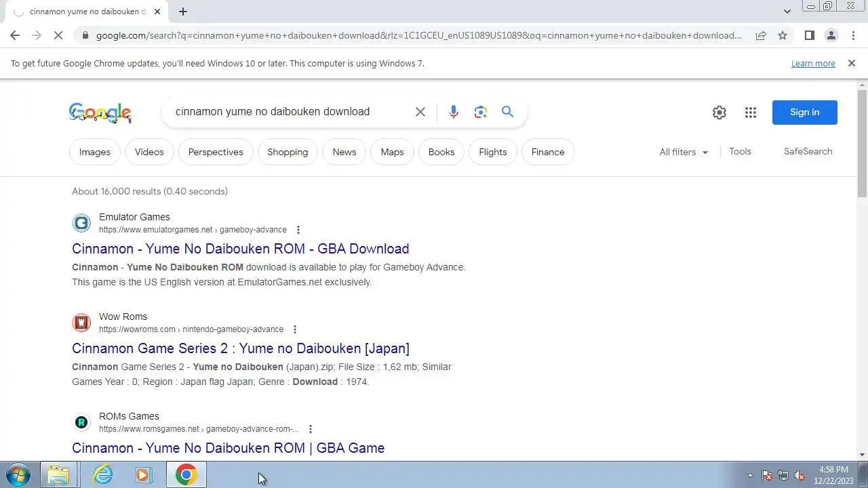Switch to Finance results
Screen dimensions: 868x488
[x=548, y=152]
